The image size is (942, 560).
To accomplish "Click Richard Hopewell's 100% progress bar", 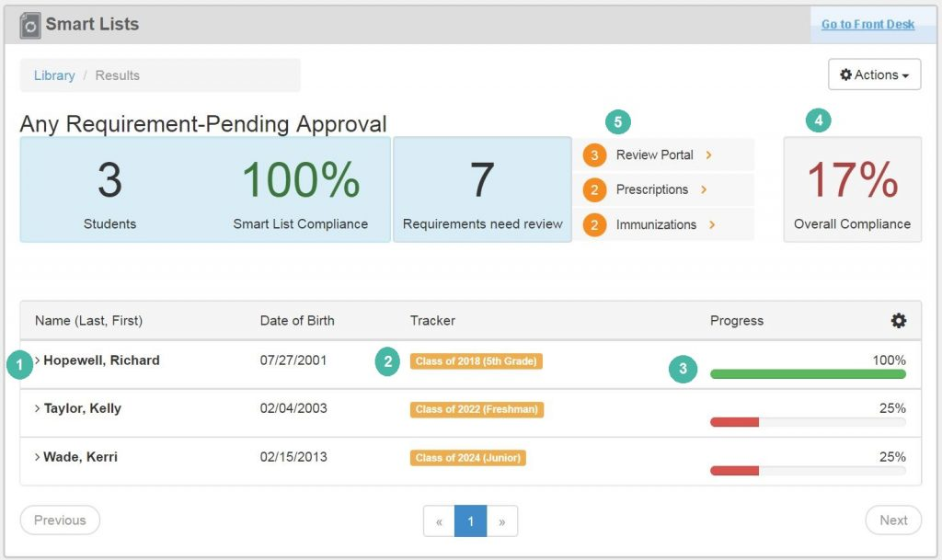I will click(808, 374).
